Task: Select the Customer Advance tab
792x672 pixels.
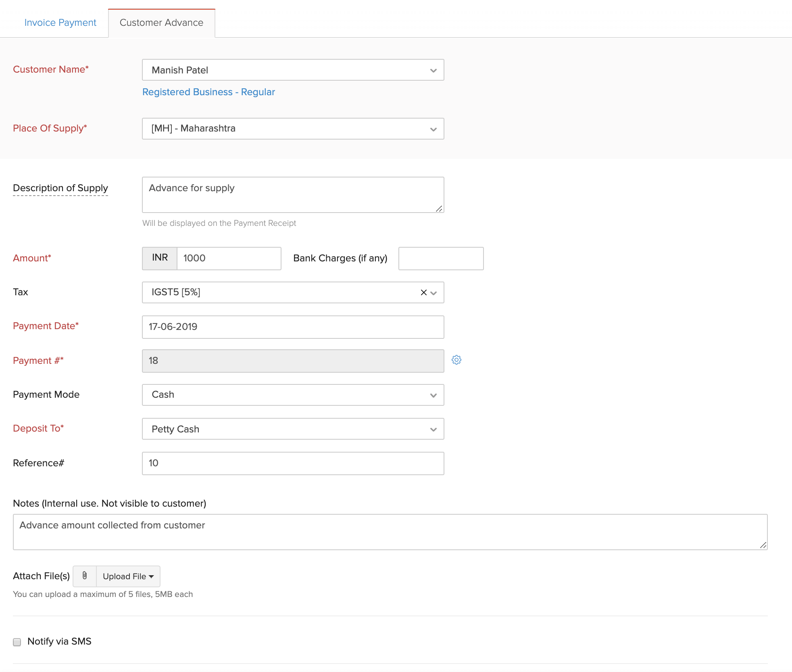Action: (x=161, y=23)
